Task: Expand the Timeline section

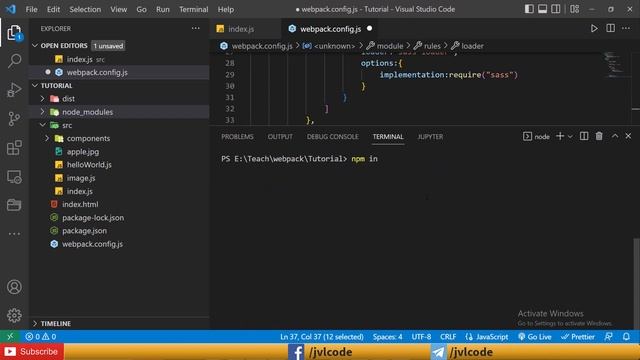Action: click(35, 323)
